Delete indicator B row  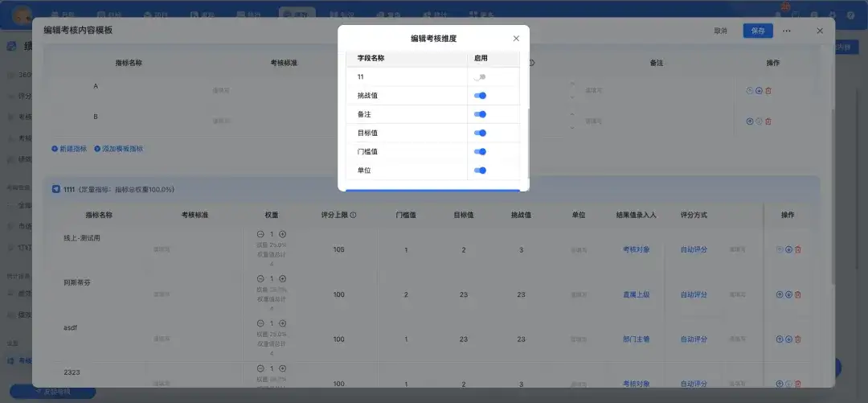(768, 121)
